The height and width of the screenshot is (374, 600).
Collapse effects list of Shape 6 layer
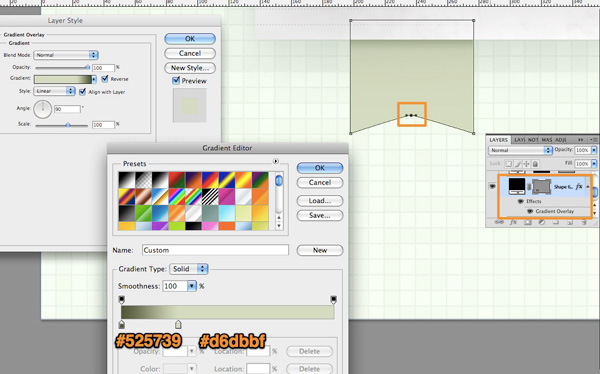[x=588, y=186]
